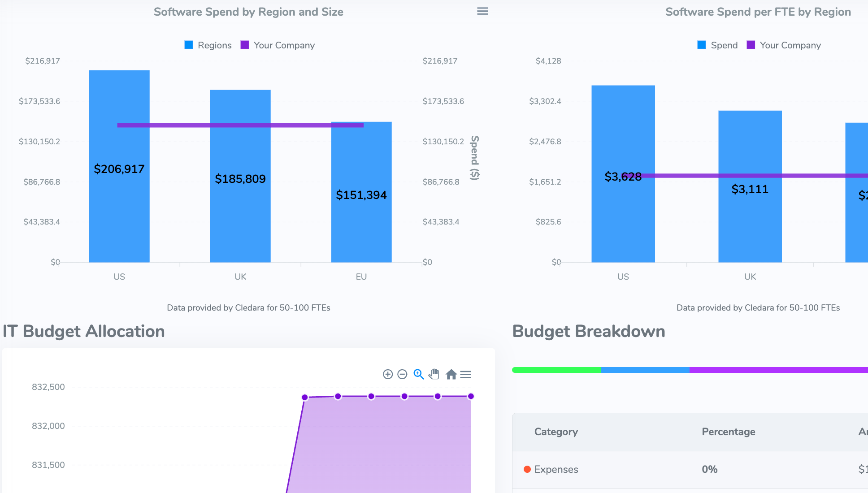Click the tricolor progress bar in Budget Breakdown
Image resolution: width=868 pixels, height=493 pixels.
(x=690, y=370)
